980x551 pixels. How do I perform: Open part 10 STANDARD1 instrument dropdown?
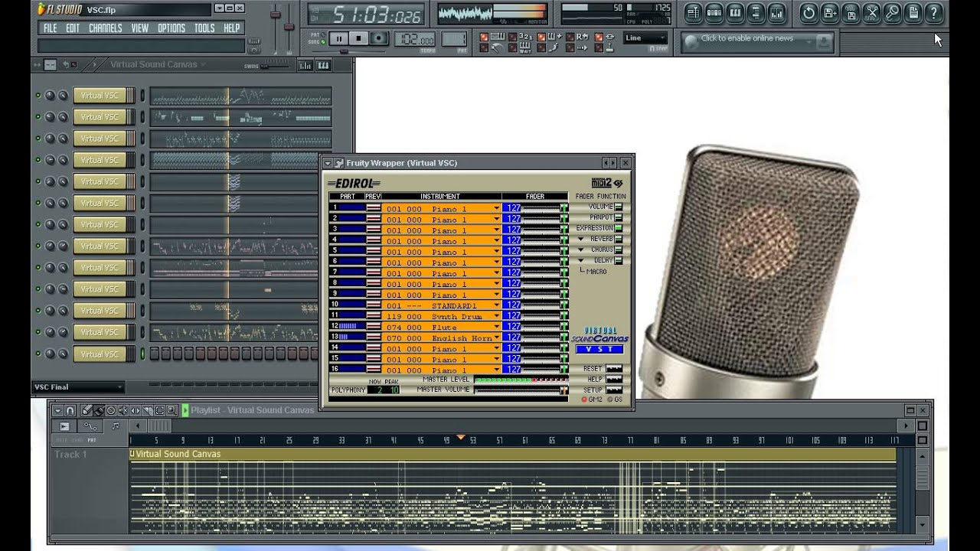pyautogui.click(x=496, y=305)
